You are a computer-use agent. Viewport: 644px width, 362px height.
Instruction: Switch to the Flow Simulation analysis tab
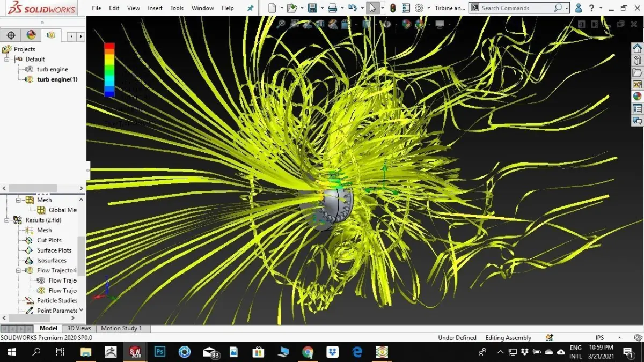[51, 35]
